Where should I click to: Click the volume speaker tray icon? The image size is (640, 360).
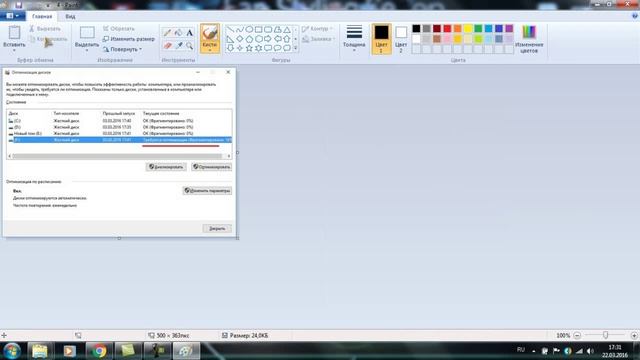[590, 351]
